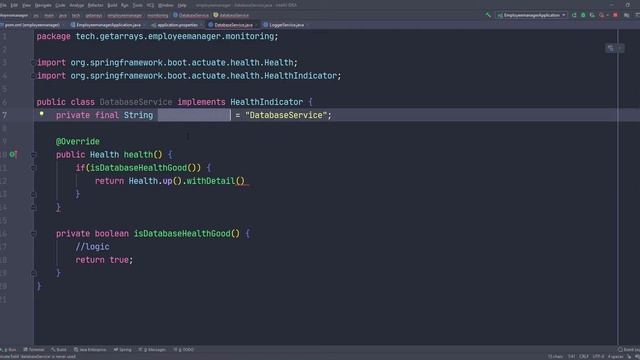Viewport: 640px width, 360px height.
Task: Open the TODO tool window
Action: 184,350
